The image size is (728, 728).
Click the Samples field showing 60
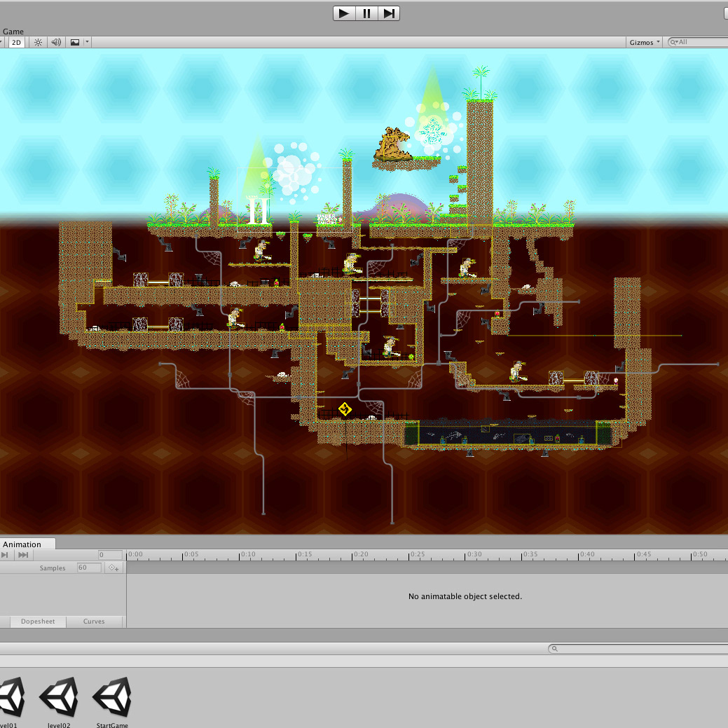89,568
